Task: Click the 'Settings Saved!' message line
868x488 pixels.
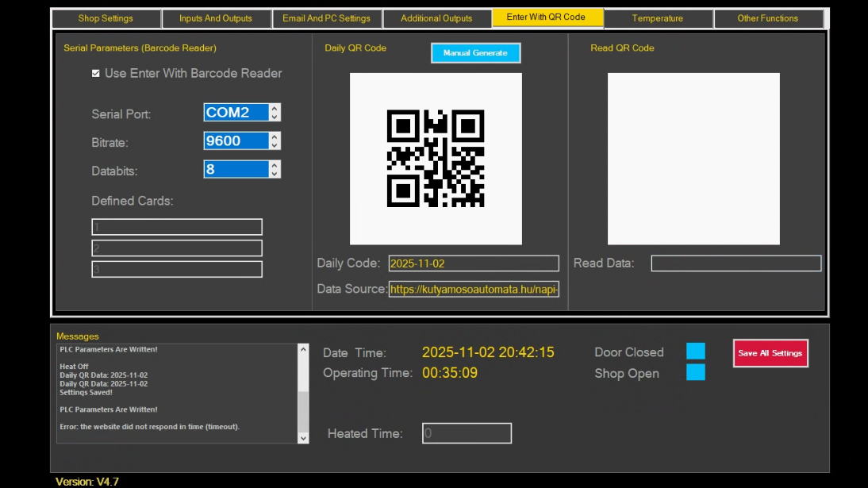Action: (x=86, y=392)
